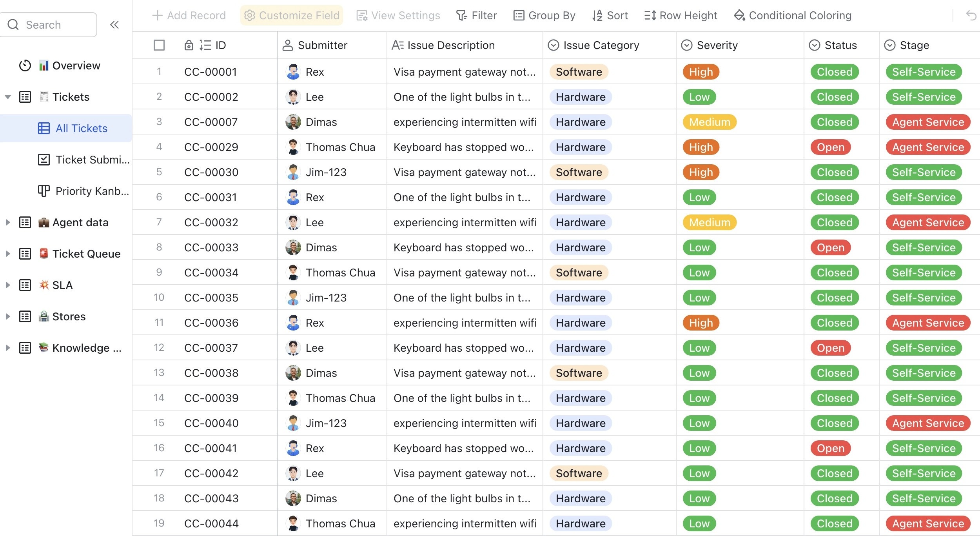Click the Search input field
Screen dimensions: 980x536
tap(55, 25)
